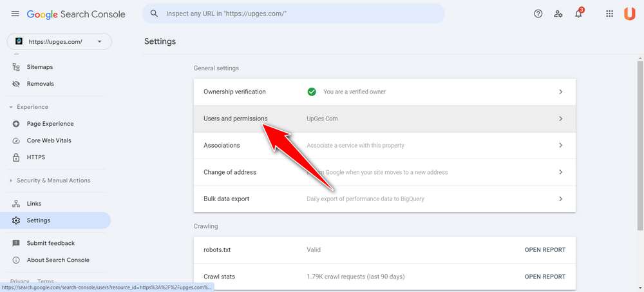This screenshot has width=644, height=292.
Task: Open the https://upges.com/ property selector
Action: point(59,41)
